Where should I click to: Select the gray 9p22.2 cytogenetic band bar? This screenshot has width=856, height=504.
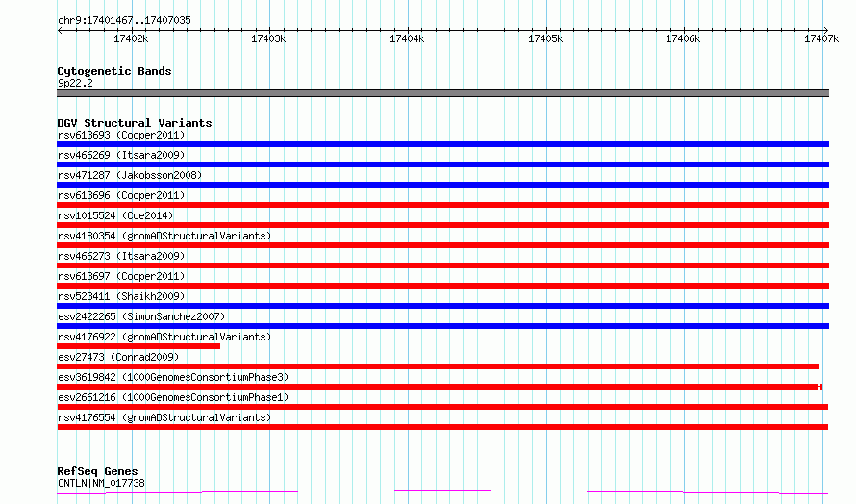pyautogui.click(x=442, y=93)
